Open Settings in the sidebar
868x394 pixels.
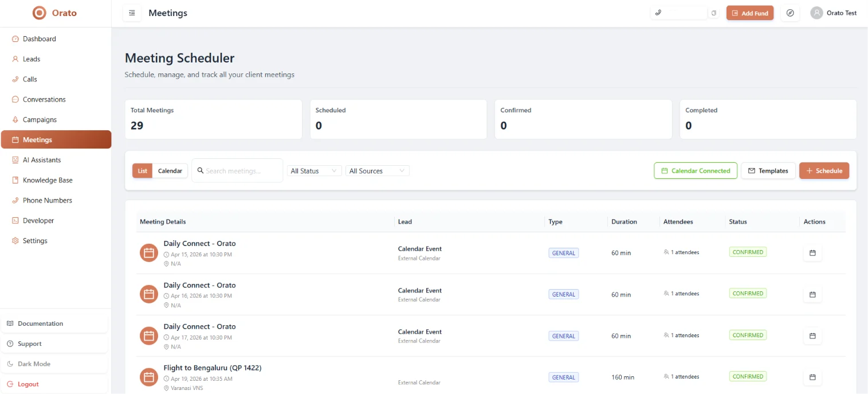(x=56, y=241)
